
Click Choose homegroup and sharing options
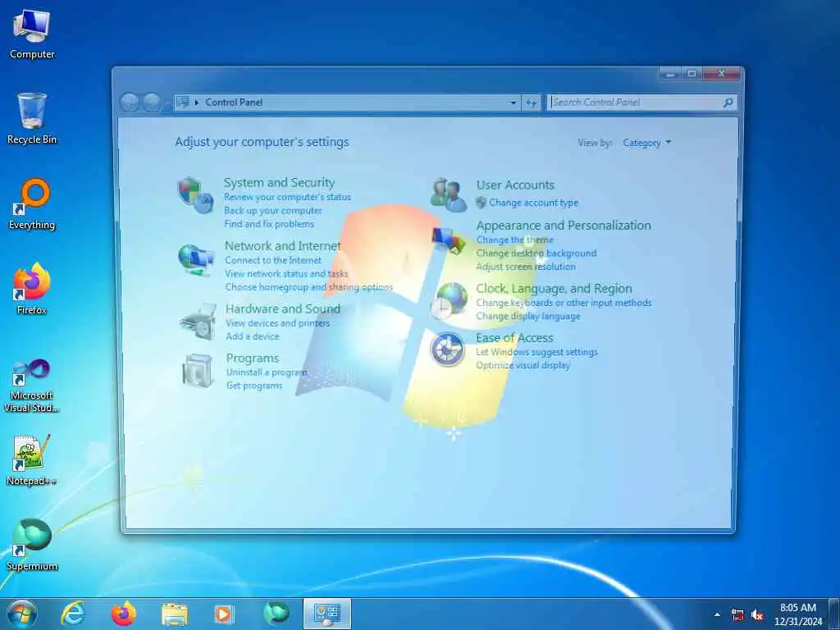click(x=309, y=287)
